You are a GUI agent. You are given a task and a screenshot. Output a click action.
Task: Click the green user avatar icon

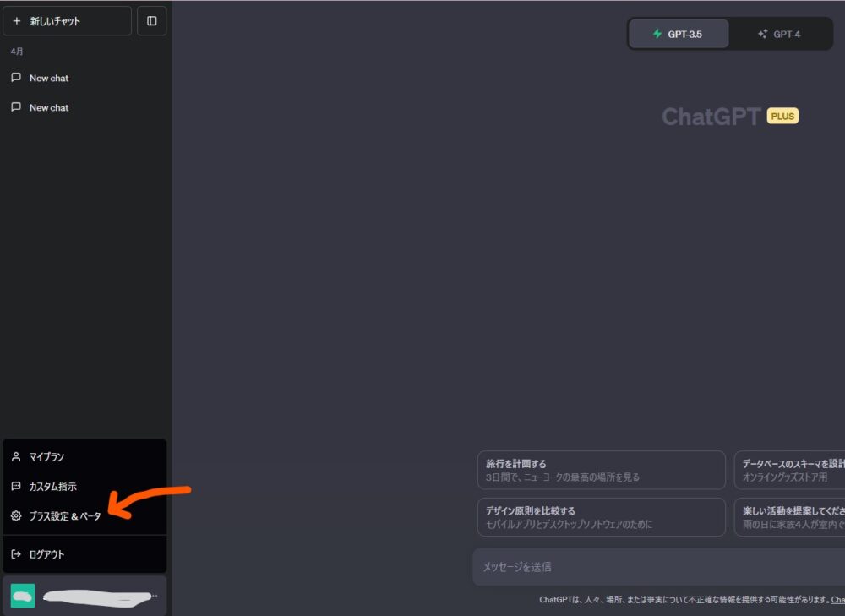[23, 596]
